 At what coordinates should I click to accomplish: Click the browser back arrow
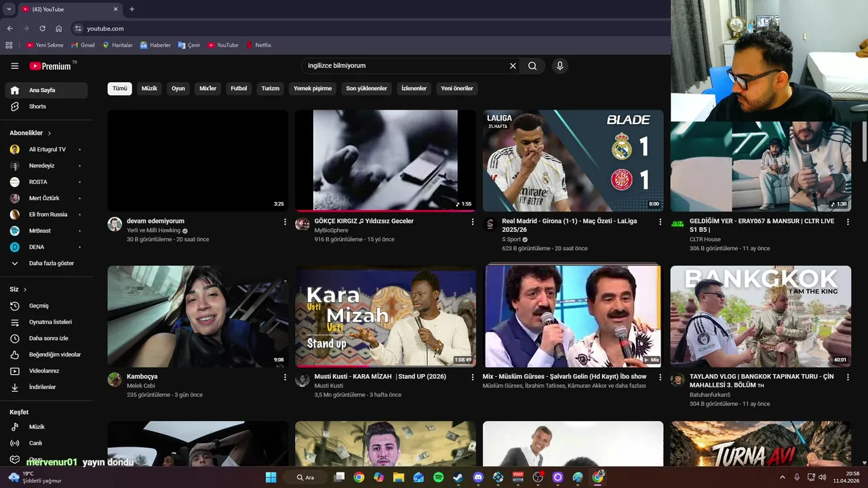[x=9, y=28]
